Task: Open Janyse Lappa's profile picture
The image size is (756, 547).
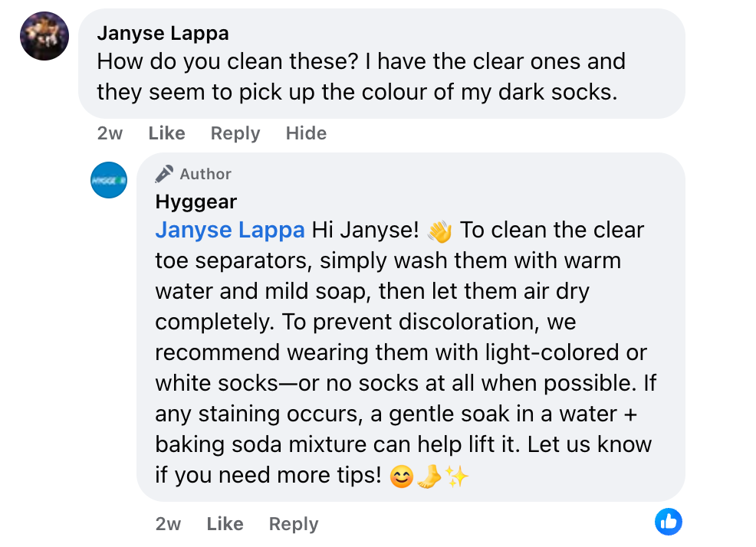Action: click(44, 36)
